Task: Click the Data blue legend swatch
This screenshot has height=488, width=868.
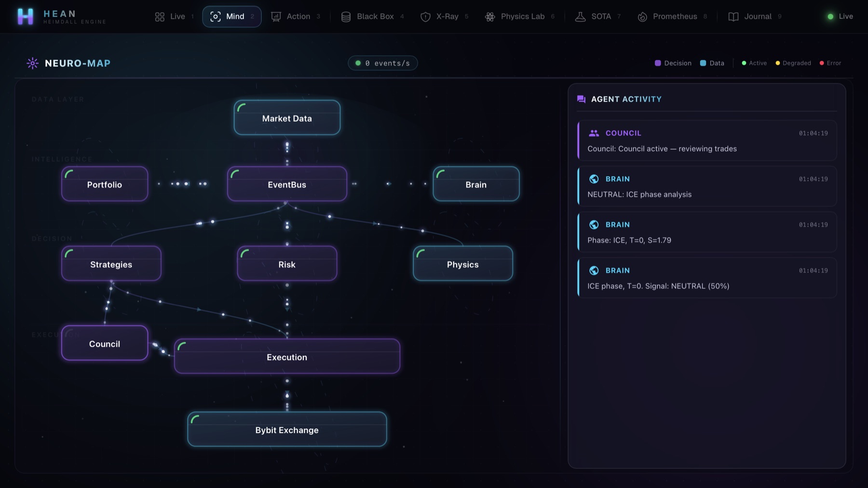Action: tap(703, 63)
